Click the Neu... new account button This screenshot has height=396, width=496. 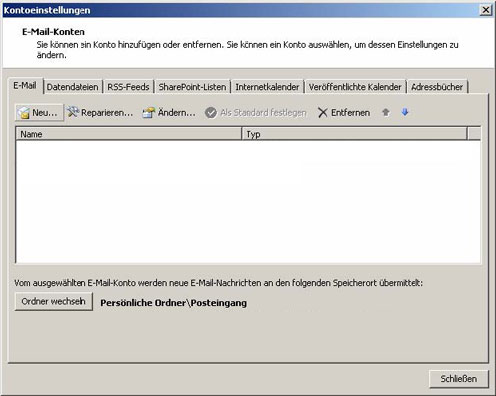(39, 113)
